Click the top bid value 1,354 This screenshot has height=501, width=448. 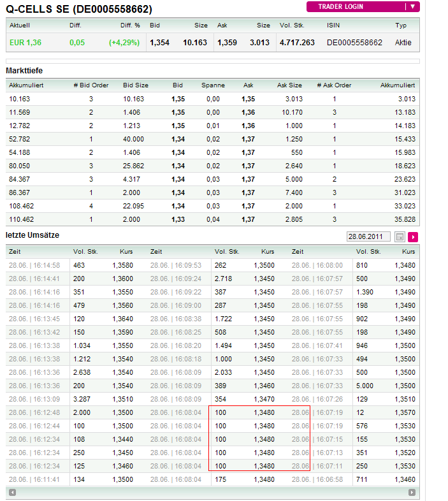coord(159,43)
